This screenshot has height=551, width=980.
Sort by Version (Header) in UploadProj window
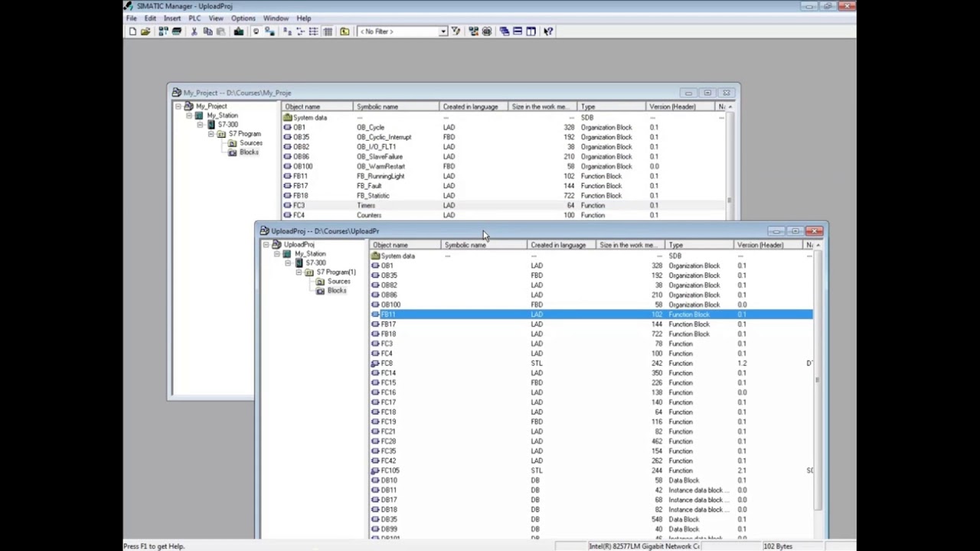coord(769,245)
